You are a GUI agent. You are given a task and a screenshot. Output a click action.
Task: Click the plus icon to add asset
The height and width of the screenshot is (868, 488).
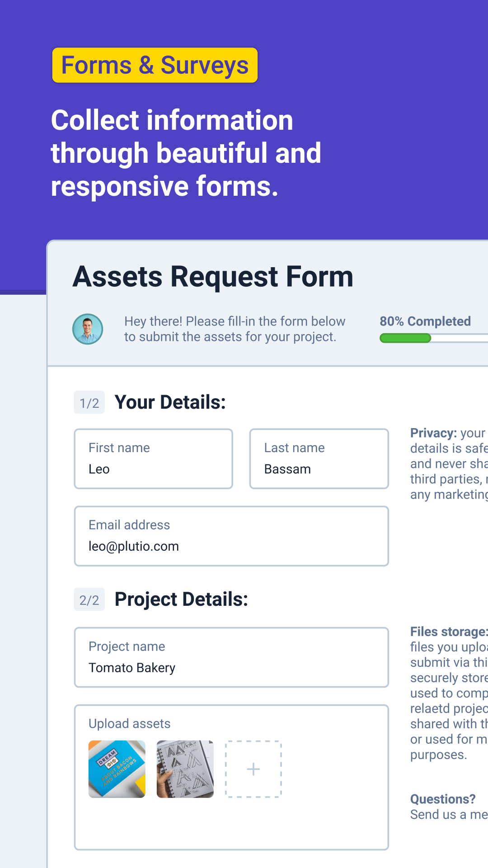click(x=253, y=769)
